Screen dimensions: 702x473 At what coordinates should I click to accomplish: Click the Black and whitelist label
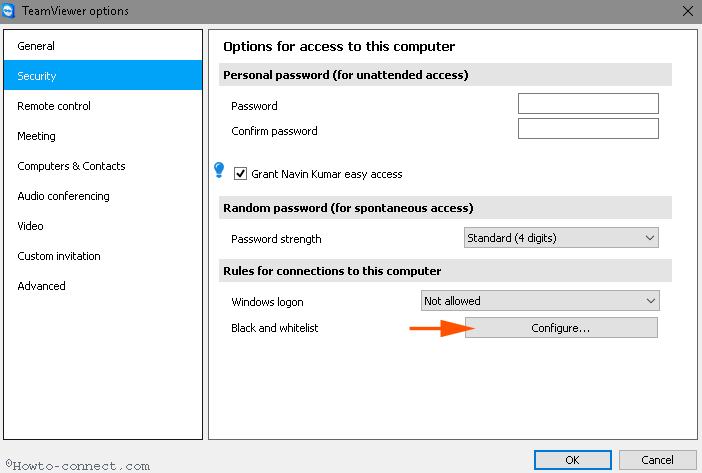(x=274, y=328)
